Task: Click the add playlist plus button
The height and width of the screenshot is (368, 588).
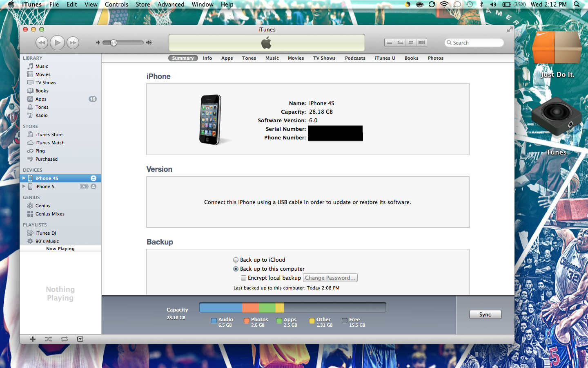Action: pyautogui.click(x=33, y=339)
